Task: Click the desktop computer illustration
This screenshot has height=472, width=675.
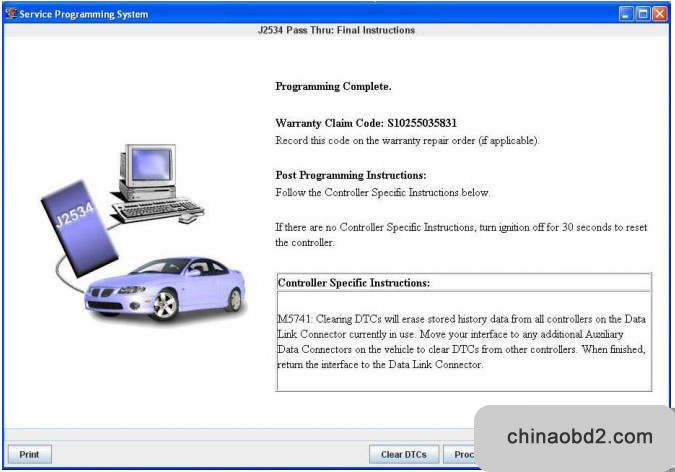Action: pyautogui.click(x=157, y=184)
